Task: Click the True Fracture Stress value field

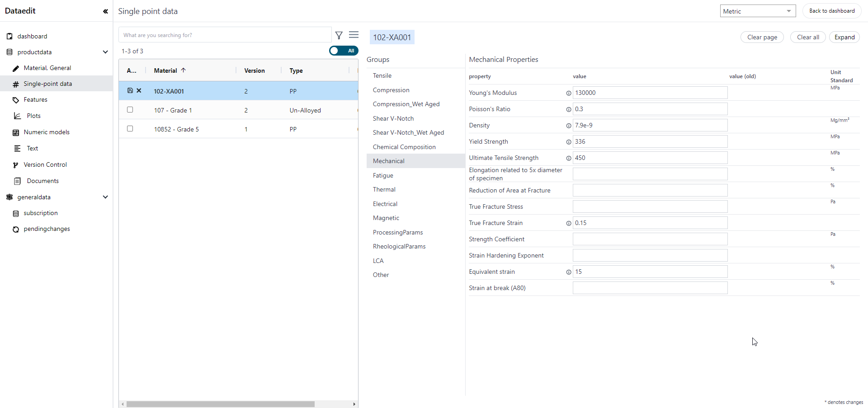Action: (x=650, y=206)
